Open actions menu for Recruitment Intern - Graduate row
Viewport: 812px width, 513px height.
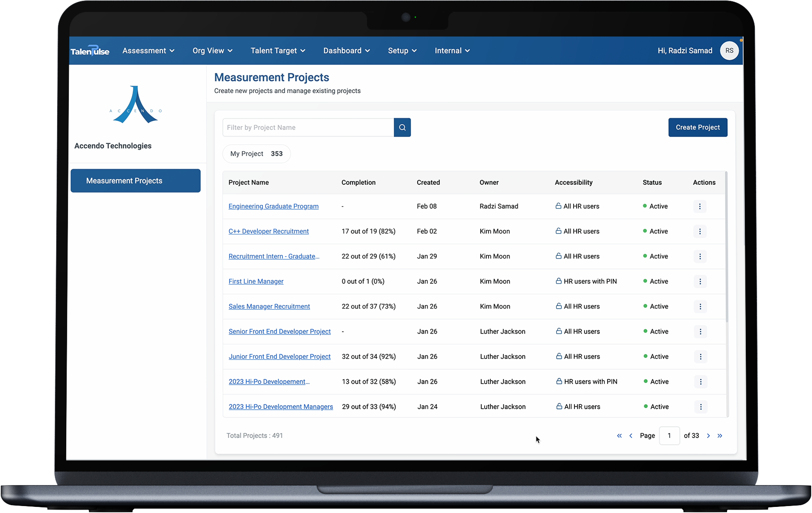point(700,256)
